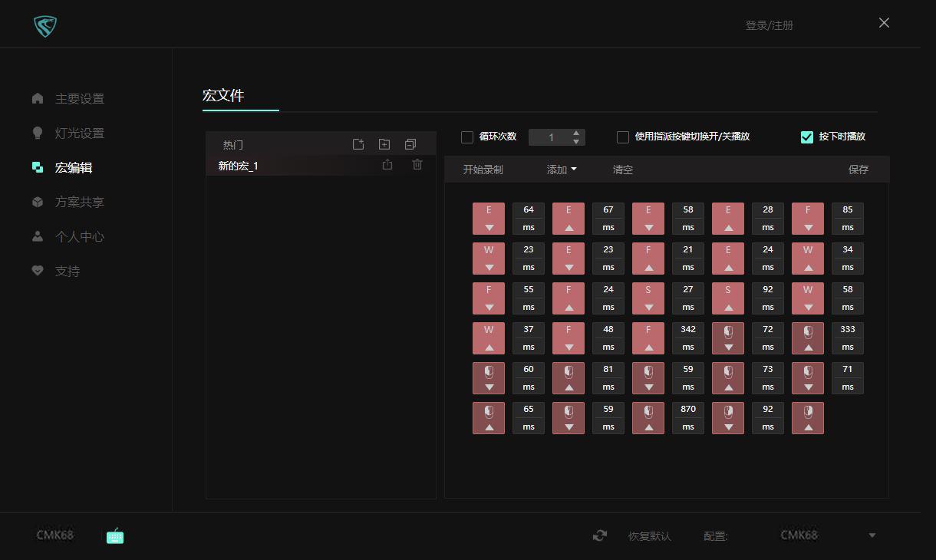
Task: Enable 使用指派按键切换开/关播放 checkbox
Action: coord(623,137)
